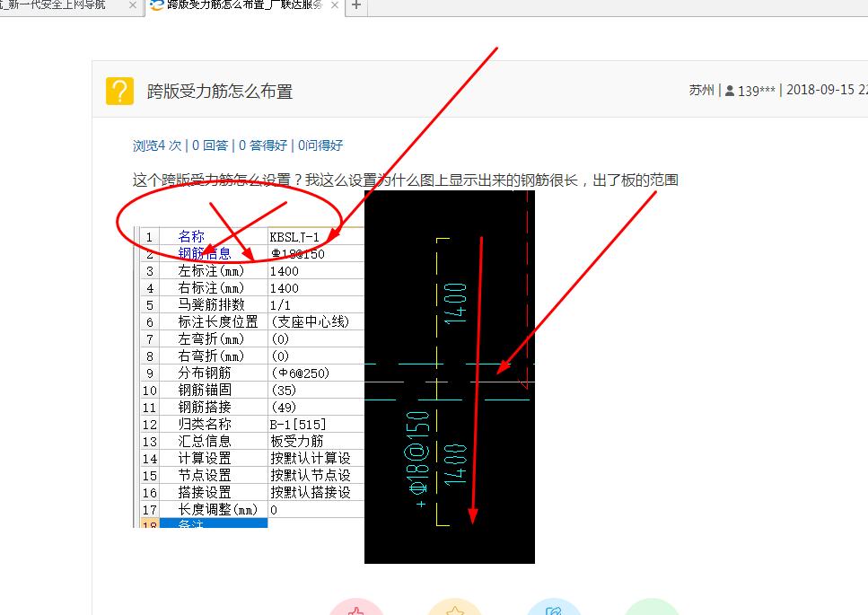The width and height of the screenshot is (868, 615).
Task: Select the 钢筋信息 property row label
Action: tap(205, 253)
